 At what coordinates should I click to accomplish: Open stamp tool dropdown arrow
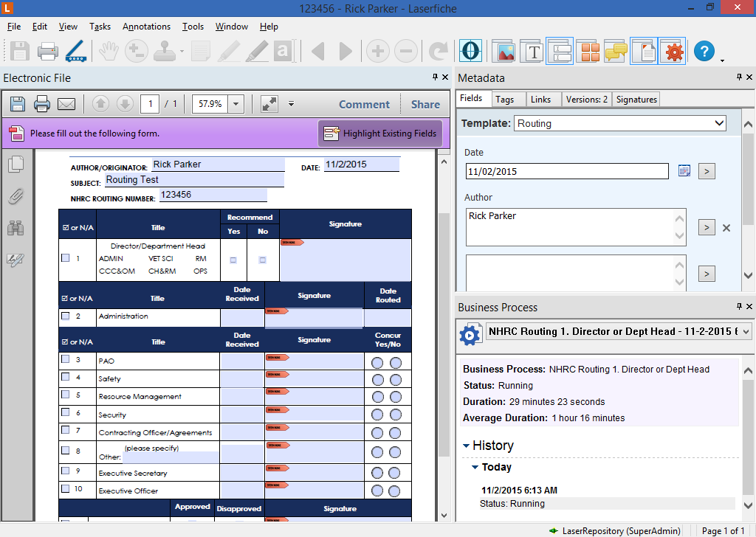pos(182,51)
